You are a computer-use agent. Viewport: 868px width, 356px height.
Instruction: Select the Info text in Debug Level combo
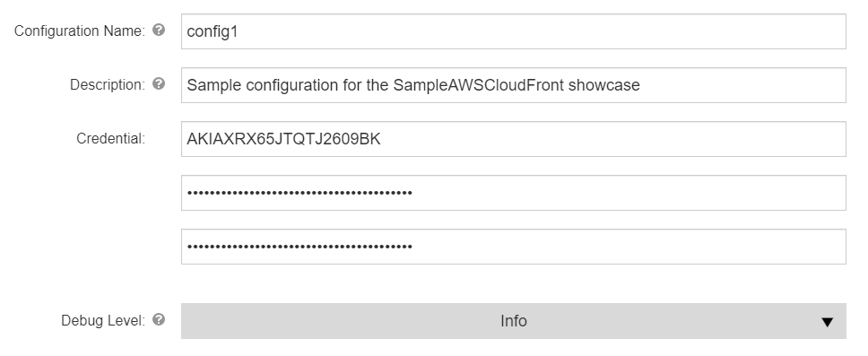pyautogui.click(x=513, y=321)
